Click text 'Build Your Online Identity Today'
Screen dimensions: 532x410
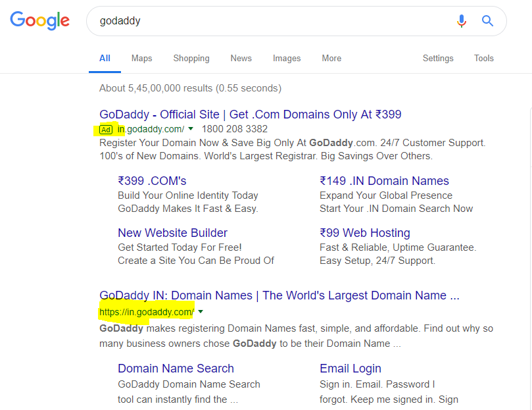pyautogui.click(x=188, y=195)
